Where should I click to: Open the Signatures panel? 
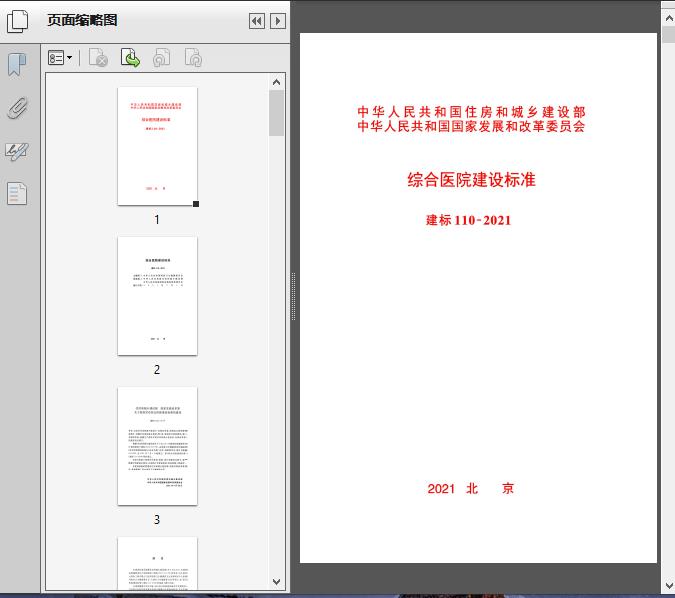click(x=17, y=151)
